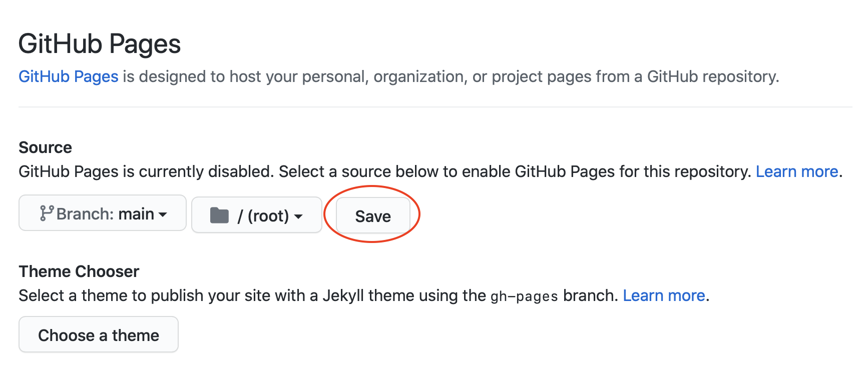Follow Learn more link under Theme Chooser
Image resolution: width=868 pixels, height=378 pixels.
664,295
